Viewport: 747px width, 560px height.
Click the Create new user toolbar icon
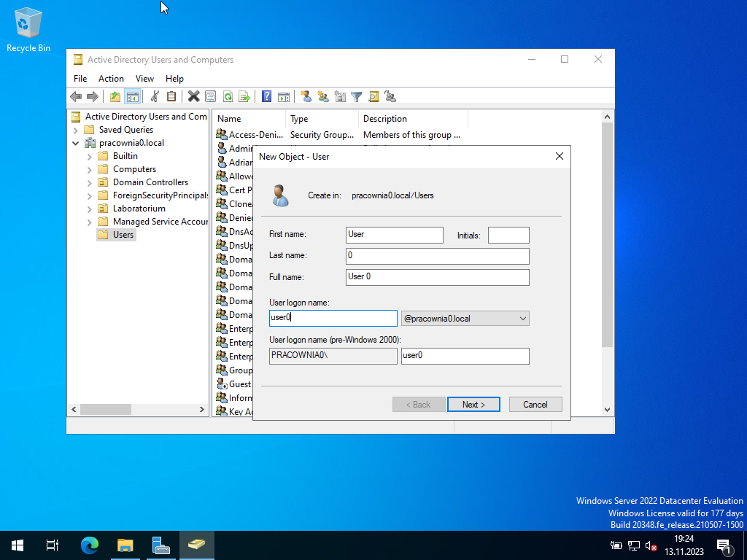pyautogui.click(x=306, y=96)
